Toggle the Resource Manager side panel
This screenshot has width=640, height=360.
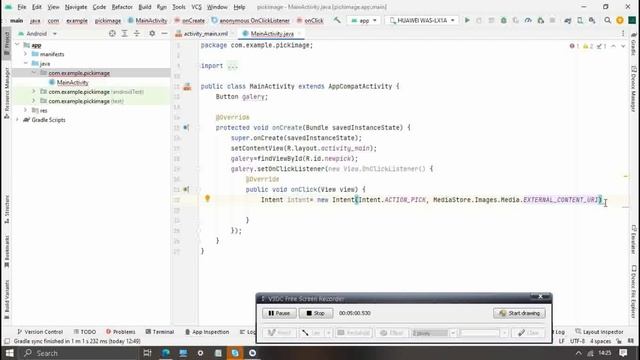pyautogui.click(x=7, y=93)
